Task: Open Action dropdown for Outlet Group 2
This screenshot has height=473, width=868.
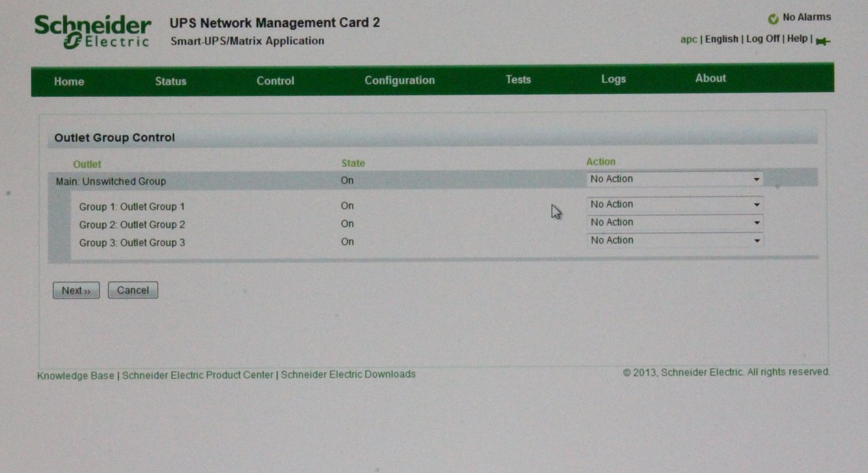Action: point(675,222)
